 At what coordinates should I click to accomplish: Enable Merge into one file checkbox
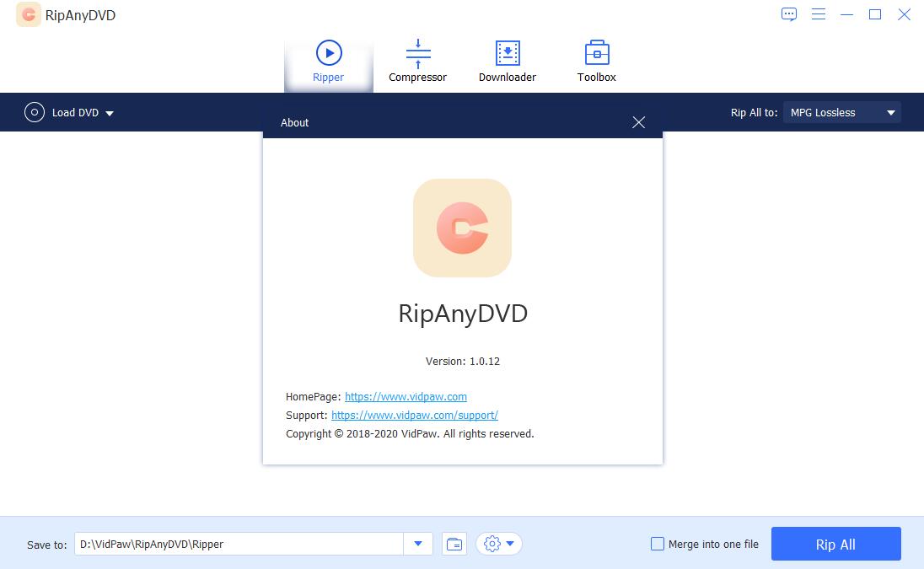tap(658, 544)
